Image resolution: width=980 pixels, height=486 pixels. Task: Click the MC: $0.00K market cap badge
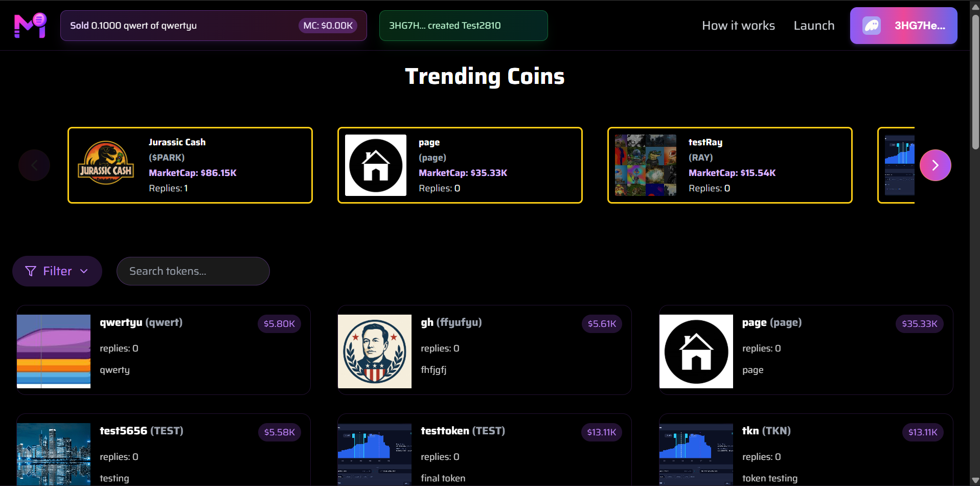click(x=328, y=25)
